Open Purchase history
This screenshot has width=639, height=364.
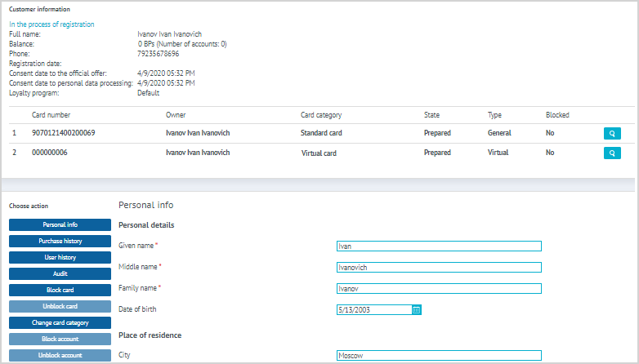60,241
